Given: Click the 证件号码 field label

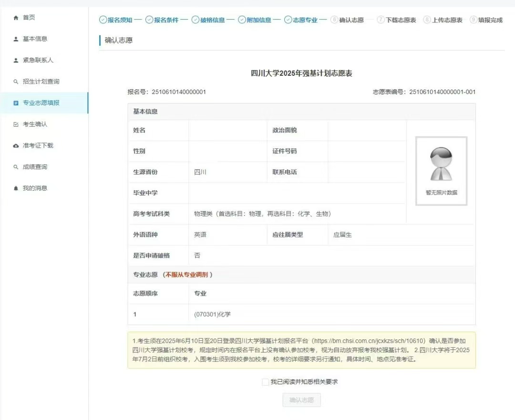Looking at the screenshot, I should pyautogui.click(x=285, y=151).
